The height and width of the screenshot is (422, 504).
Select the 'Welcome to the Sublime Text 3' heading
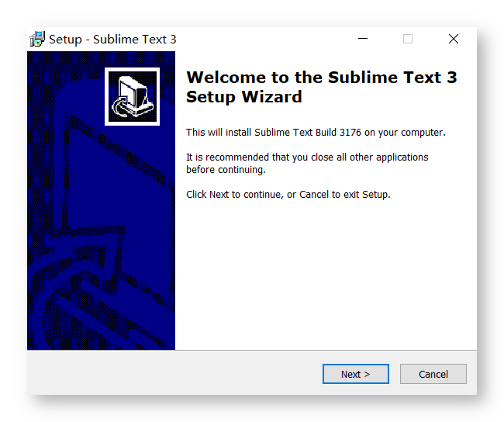pos(322,78)
